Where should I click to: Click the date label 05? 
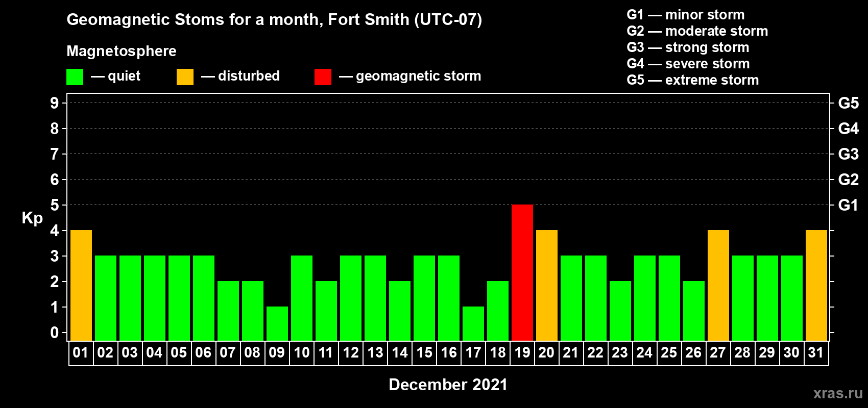click(179, 352)
